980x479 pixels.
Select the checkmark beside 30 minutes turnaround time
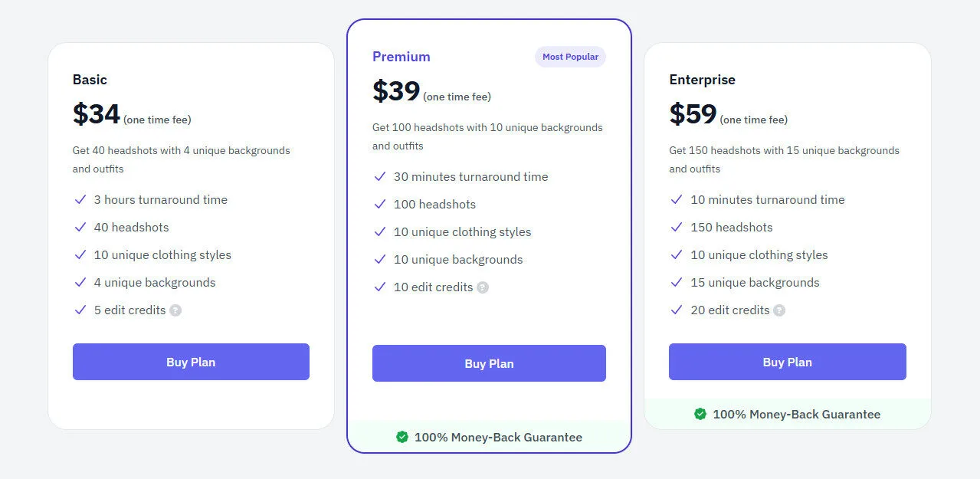380,176
